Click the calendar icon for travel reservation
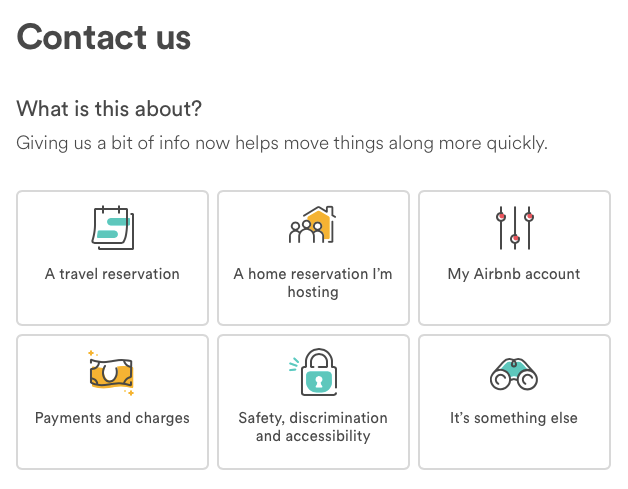628x489 pixels. (x=113, y=227)
